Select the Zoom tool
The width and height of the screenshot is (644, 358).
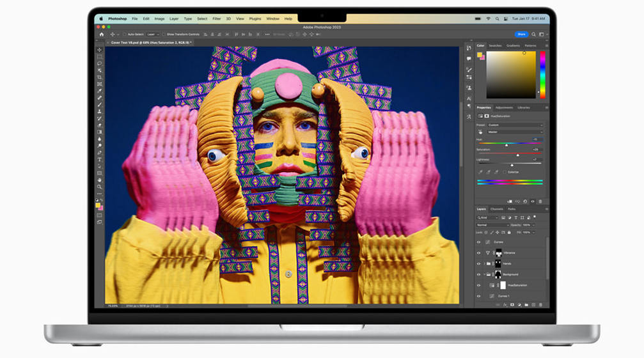coord(99,187)
